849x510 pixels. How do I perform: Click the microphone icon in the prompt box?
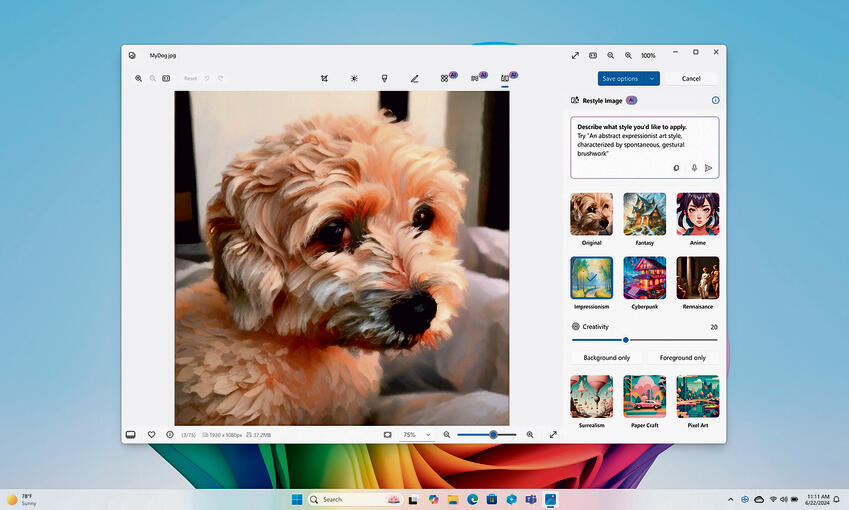coord(694,168)
